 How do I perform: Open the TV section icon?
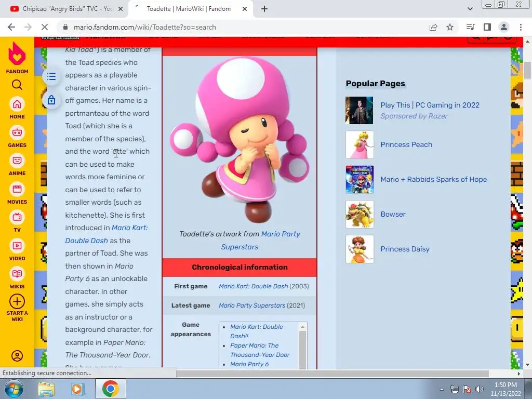(x=17, y=218)
